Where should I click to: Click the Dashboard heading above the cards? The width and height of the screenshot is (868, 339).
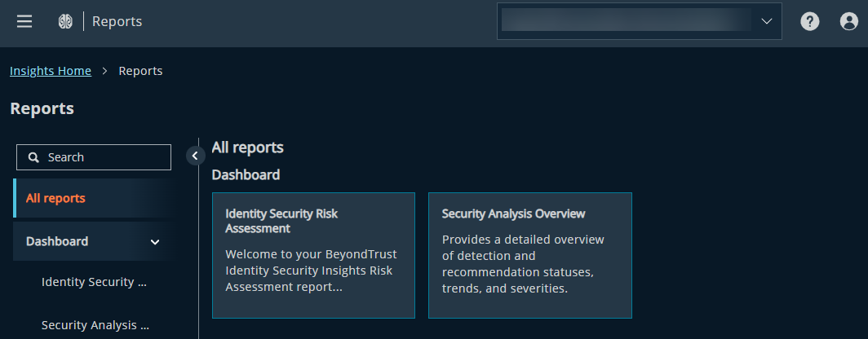pos(246,174)
